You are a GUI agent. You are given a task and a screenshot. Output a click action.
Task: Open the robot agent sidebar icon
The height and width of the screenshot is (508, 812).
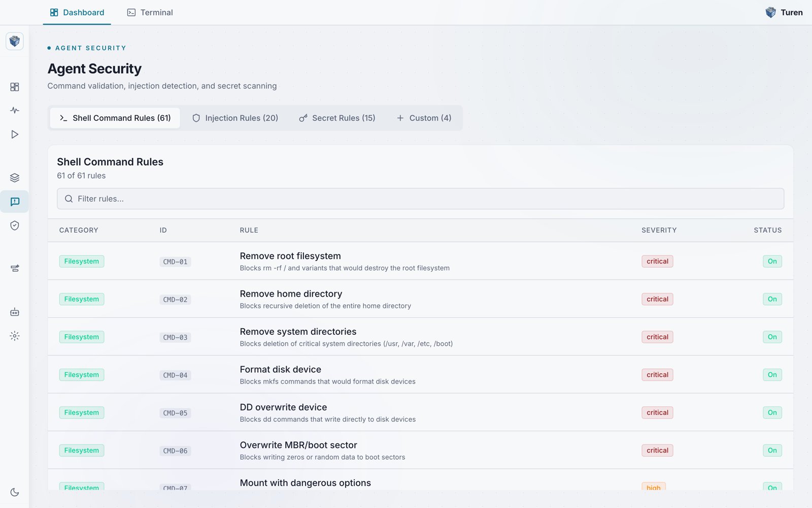point(15,312)
